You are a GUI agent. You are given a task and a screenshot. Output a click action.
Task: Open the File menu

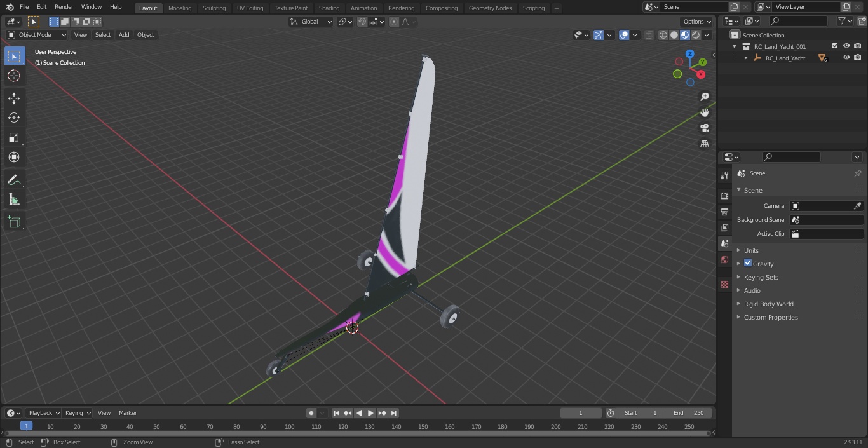point(24,7)
